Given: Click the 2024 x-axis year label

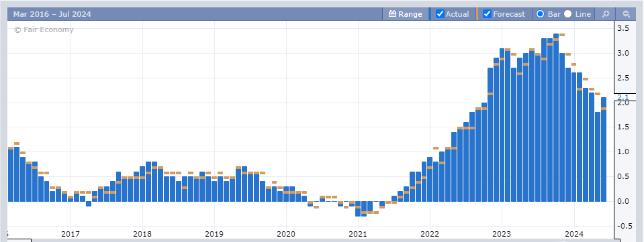Looking at the screenshot, I should click(x=573, y=234).
